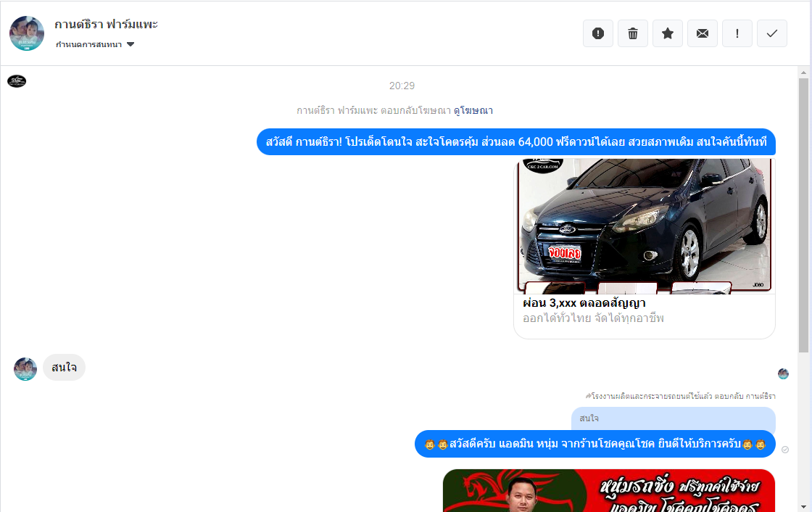
Task: Click the delivered checkmark status icon
Action: pyautogui.click(x=785, y=450)
